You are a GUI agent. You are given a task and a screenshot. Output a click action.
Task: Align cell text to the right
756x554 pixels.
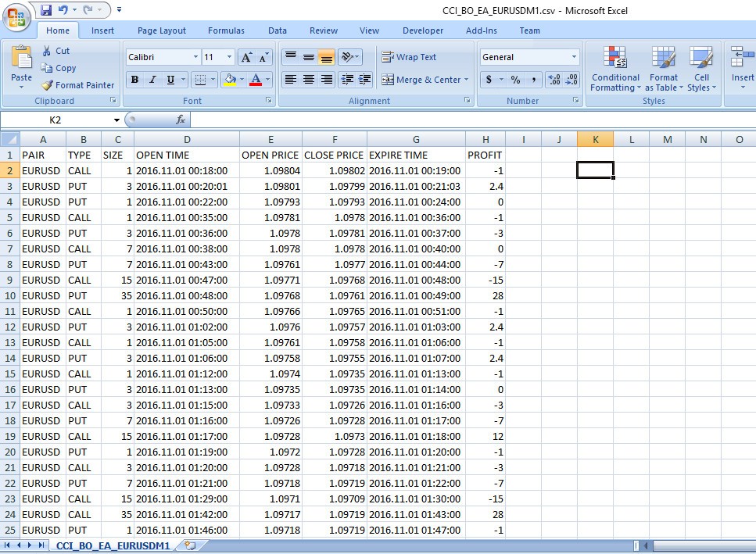coord(327,80)
